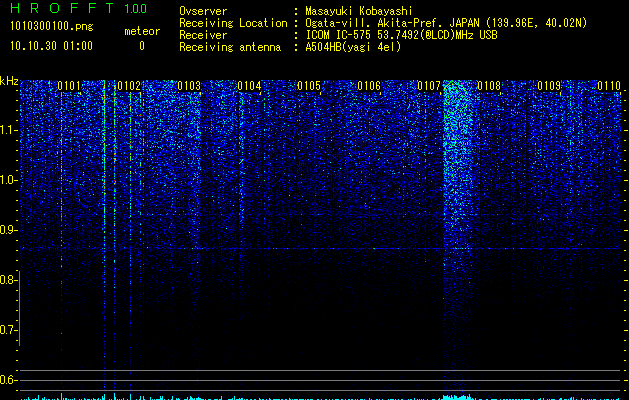629x400 pixels.
Task: Click the meteor count value 0
Action: click(142, 46)
